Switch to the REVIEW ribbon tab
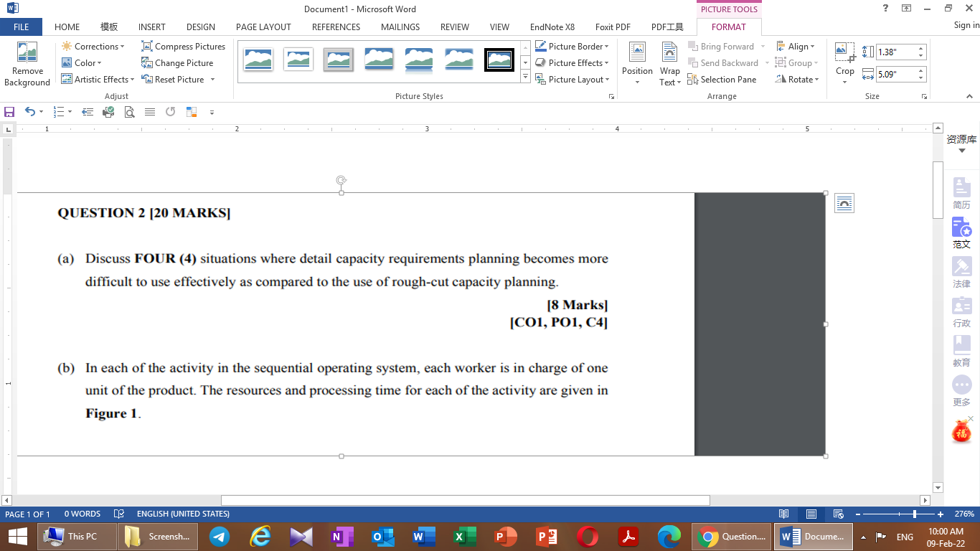 pos(454,27)
